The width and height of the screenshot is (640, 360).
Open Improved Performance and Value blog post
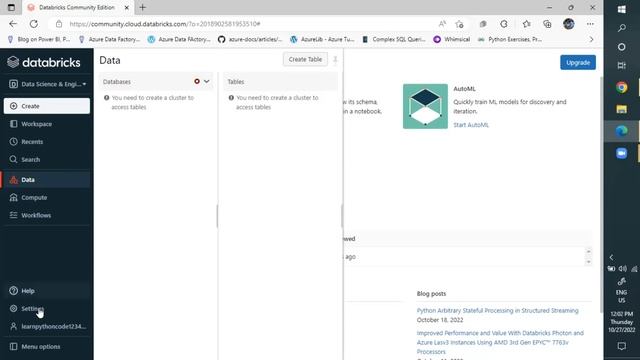click(x=500, y=342)
